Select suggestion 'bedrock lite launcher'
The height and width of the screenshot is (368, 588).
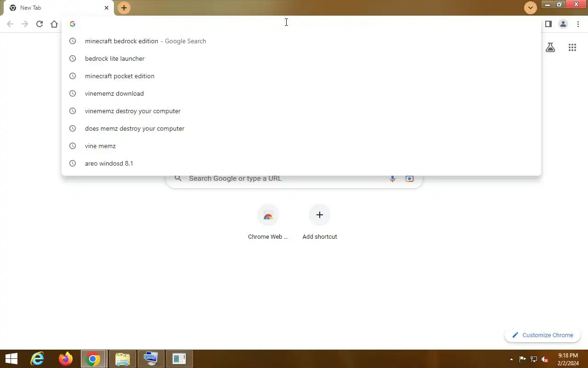[x=301, y=58]
